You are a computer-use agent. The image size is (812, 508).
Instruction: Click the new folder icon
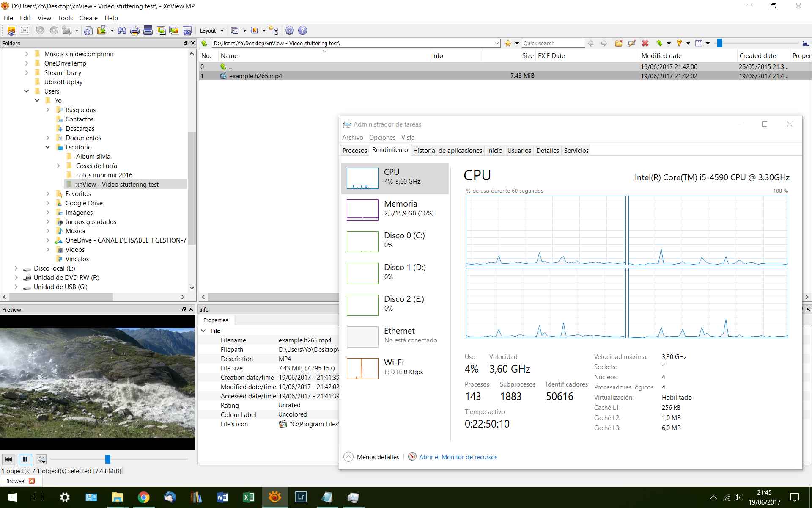click(x=619, y=43)
